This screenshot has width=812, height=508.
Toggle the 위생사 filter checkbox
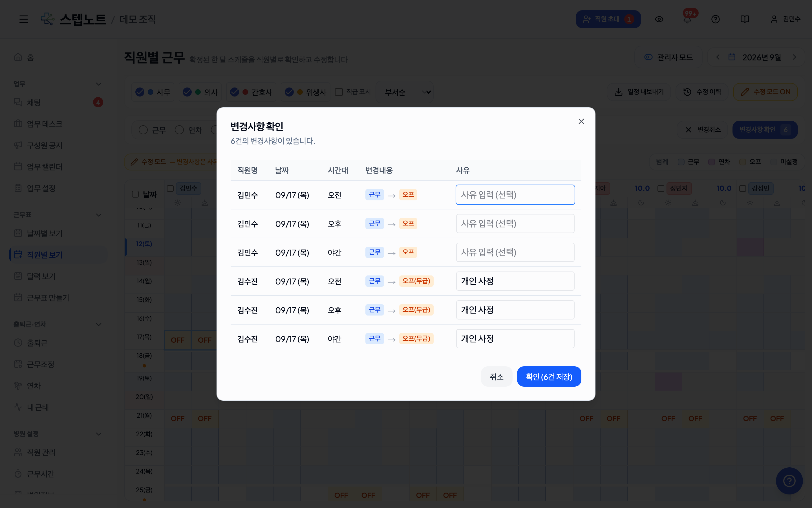click(289, 92)
